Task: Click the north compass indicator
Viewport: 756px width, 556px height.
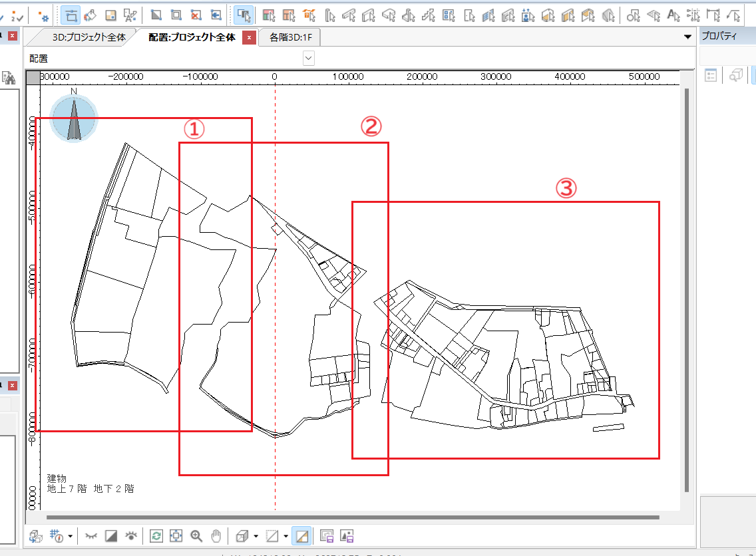Action: tap(74, 118)
